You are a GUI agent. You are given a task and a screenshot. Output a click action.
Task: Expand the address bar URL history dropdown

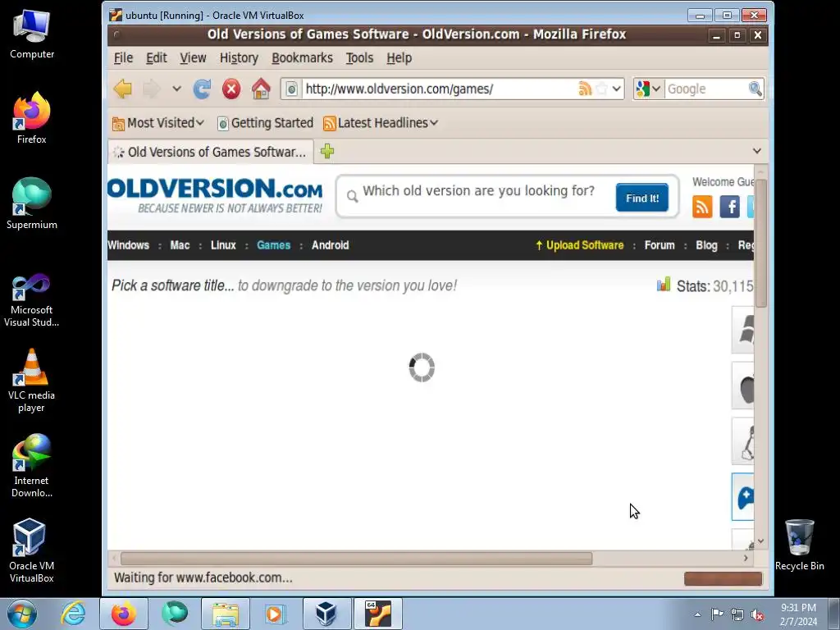coord(617,89)
